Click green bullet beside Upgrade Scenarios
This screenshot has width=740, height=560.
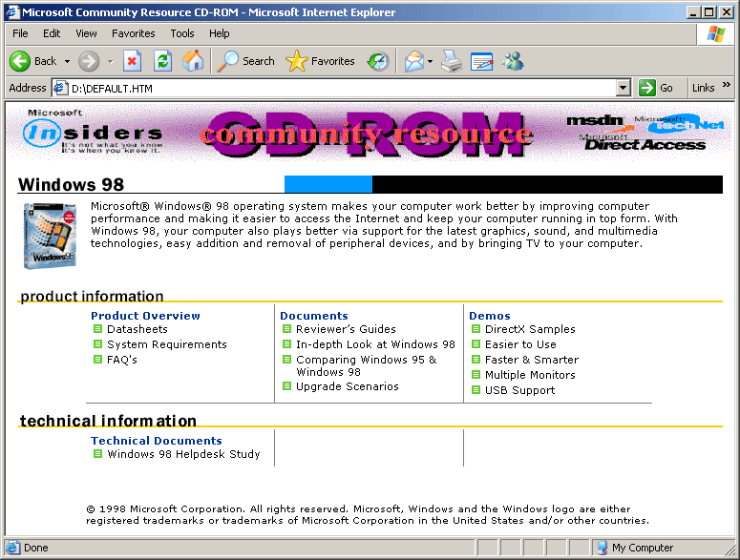287,386
